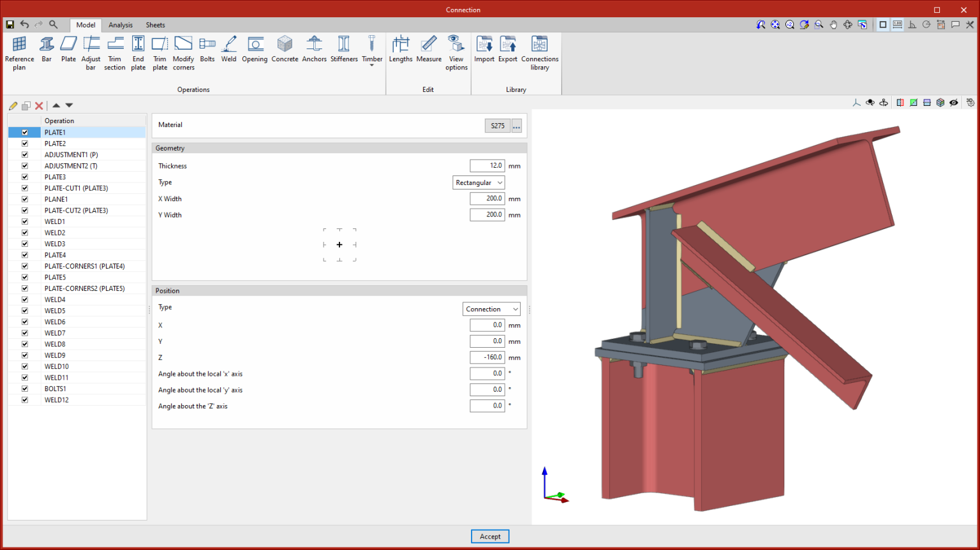
Task: Toggle PLATE-CUT1 (PLATE3) visibility checkbox
Action: 24,188
